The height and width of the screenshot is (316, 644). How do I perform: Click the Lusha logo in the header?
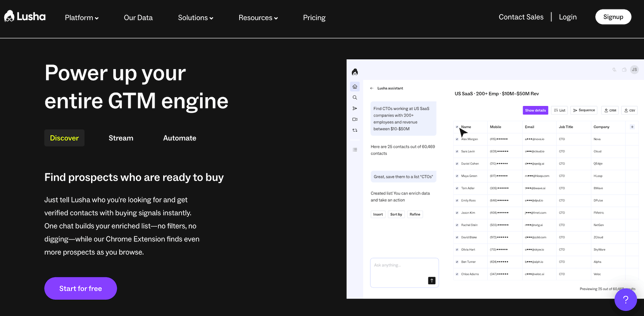tap(24, 17)
